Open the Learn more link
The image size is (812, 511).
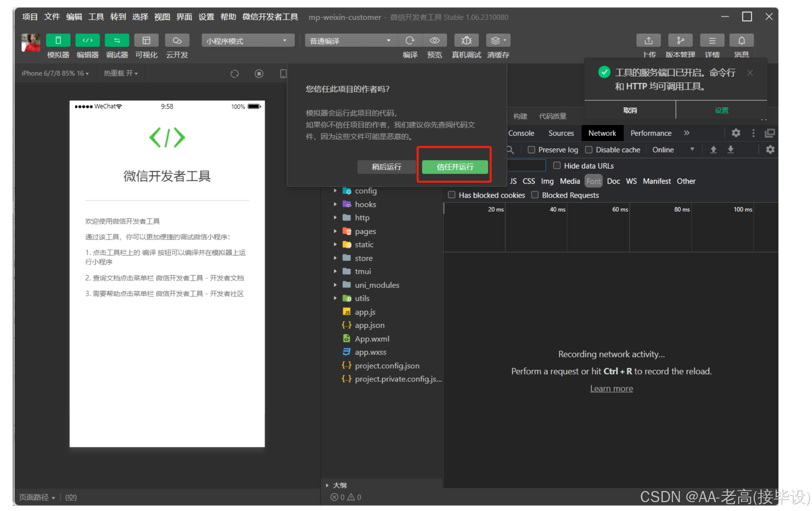point(611,388)
